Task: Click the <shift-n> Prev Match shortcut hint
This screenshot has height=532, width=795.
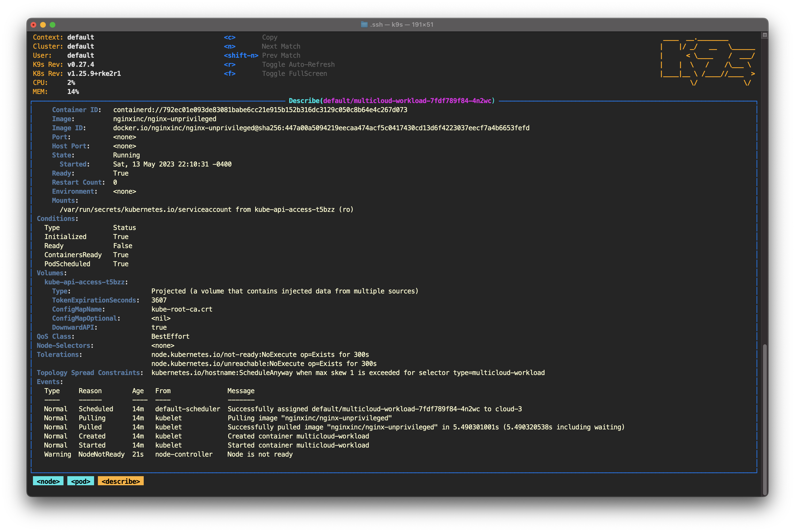Action: pyautogui.click(x=262, y=55)
